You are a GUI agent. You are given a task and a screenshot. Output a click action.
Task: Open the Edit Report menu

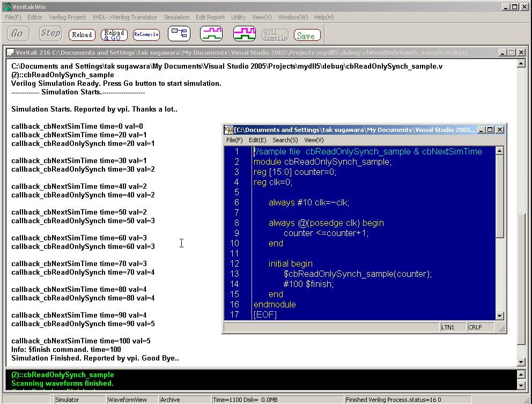click(x=210, y=17)
